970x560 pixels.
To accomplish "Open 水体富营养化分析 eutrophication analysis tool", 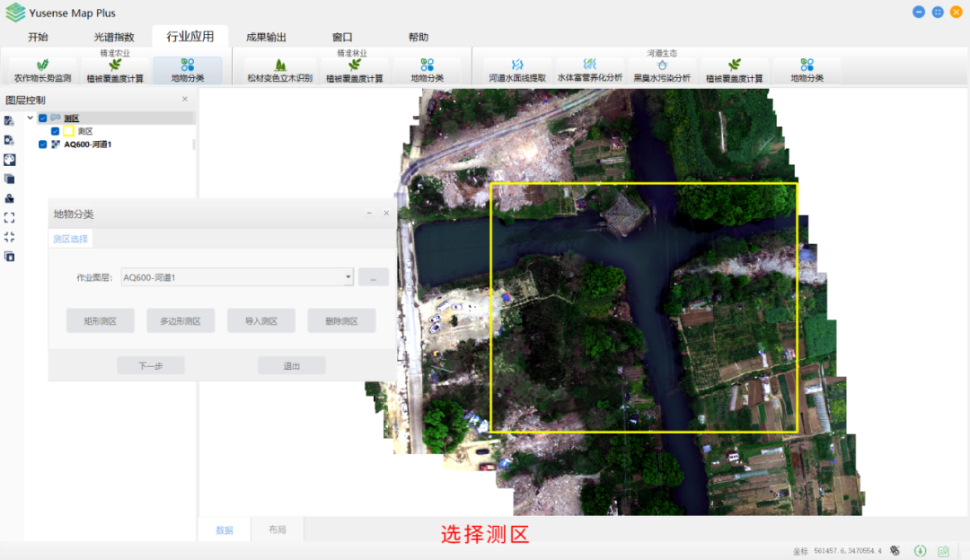I will point(589,70).
